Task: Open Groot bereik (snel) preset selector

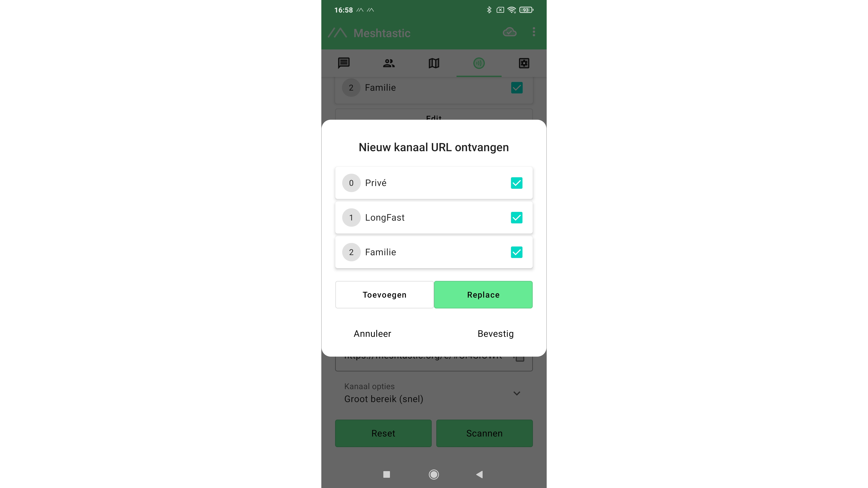Action: pos(434,393)
